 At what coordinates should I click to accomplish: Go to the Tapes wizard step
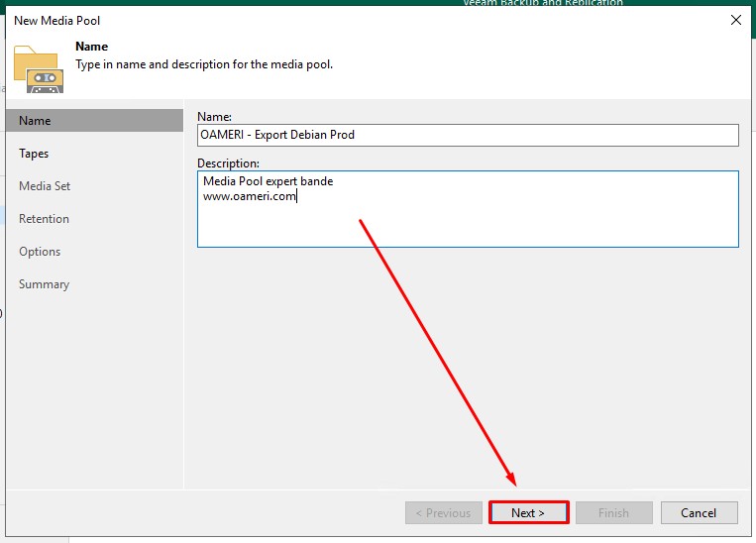(34, 154)
